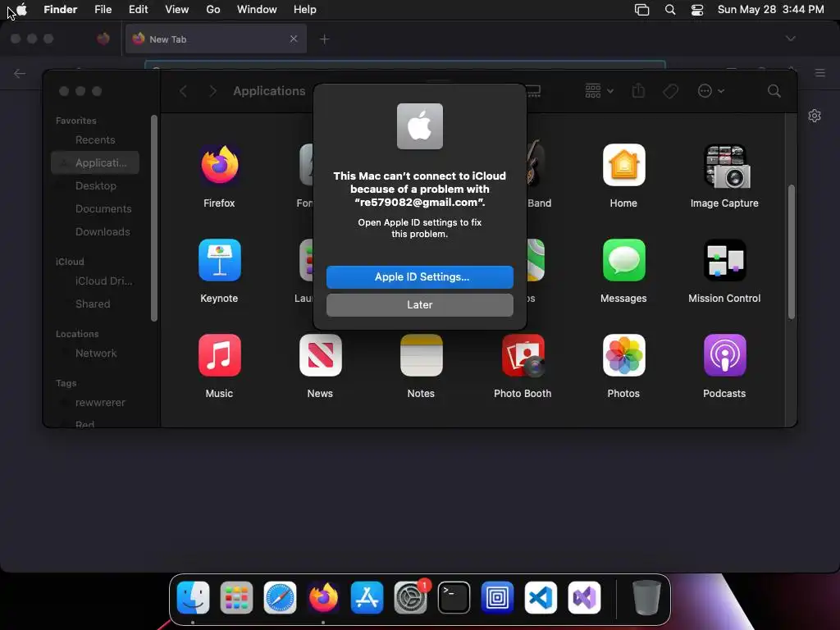The height and width of the screenshot is (630, 840).
Task: Open the Help menu
Action: (305, 10)
